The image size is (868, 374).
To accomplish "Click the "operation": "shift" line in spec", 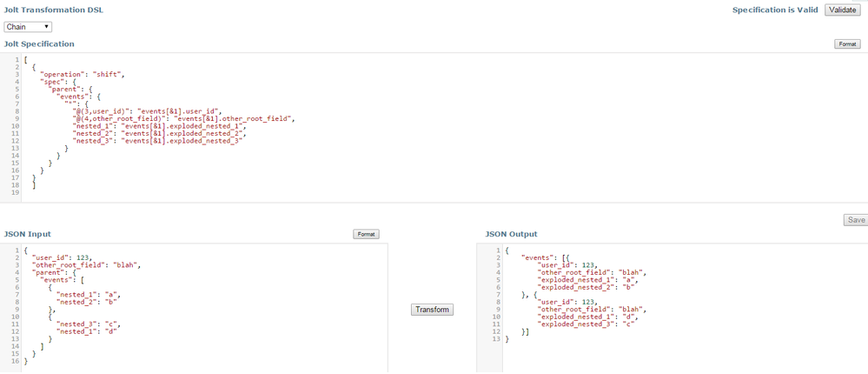I will pyautogui.click(x=83, y=75).
